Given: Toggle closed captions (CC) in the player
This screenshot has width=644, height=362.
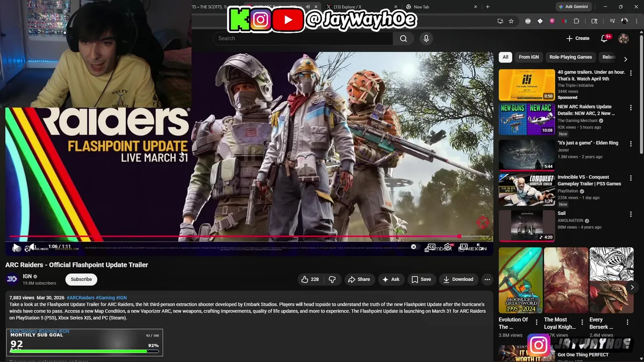Looking at the screenshot, I should [x=431, y=247].
